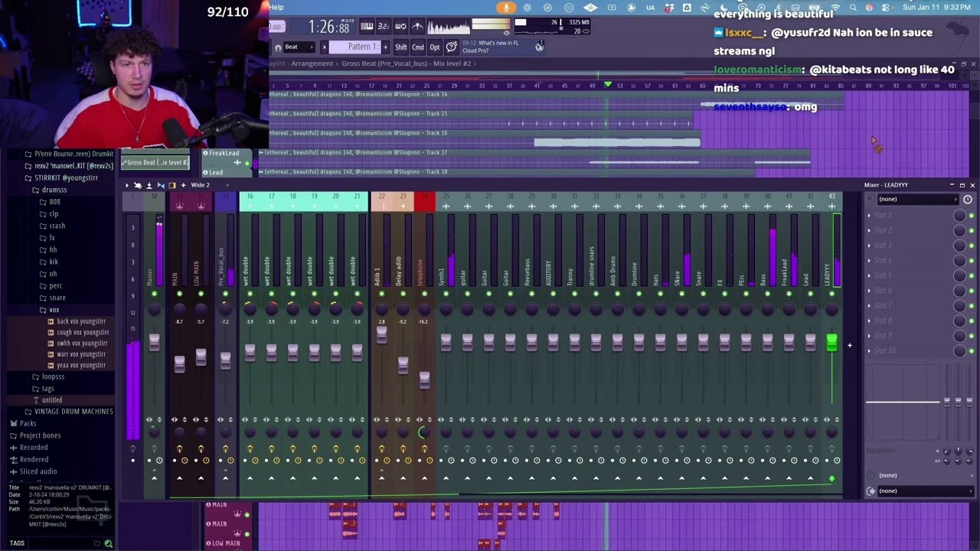Click the latency clock icon in LEADYYY panel
The height and width of the screenshot is (551, 980).
(968, 199)
